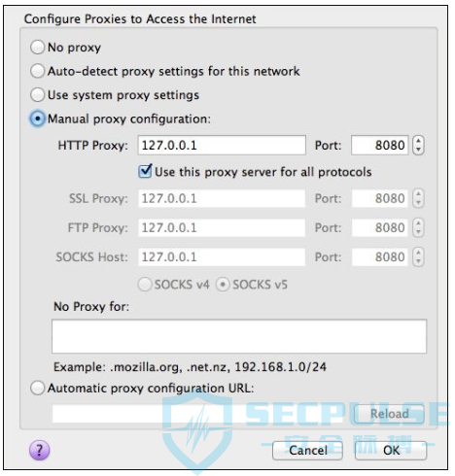This screenshot has height=476, width=455.
Task: Select SOCKS v5 radio button
Action: (x=223, y=285)
